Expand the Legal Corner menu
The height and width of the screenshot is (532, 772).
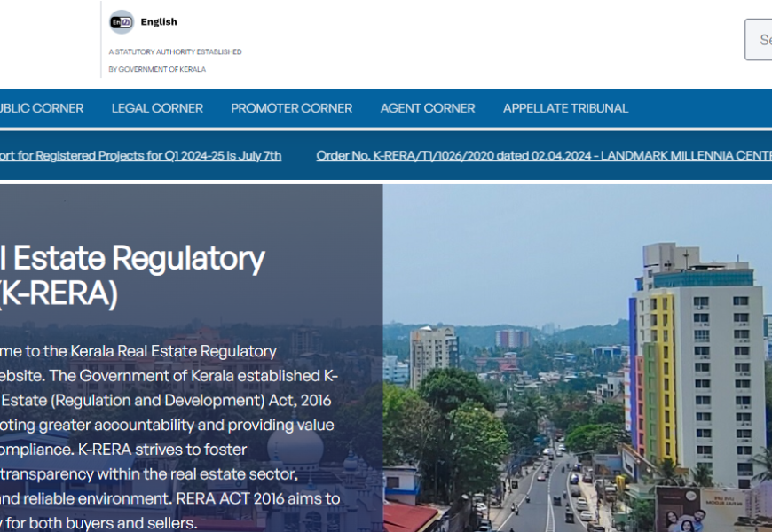point(157,108)
